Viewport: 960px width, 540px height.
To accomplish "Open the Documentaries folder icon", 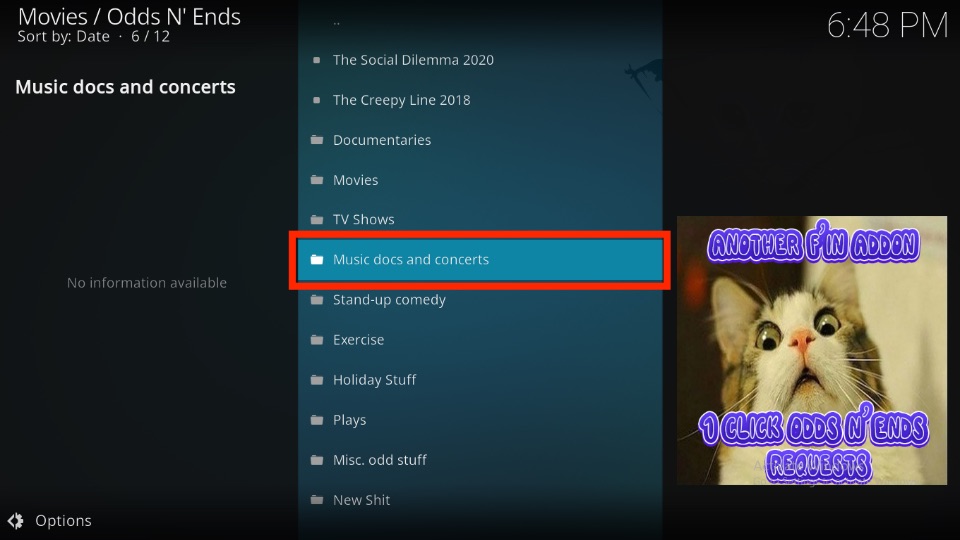I will 317,140.
